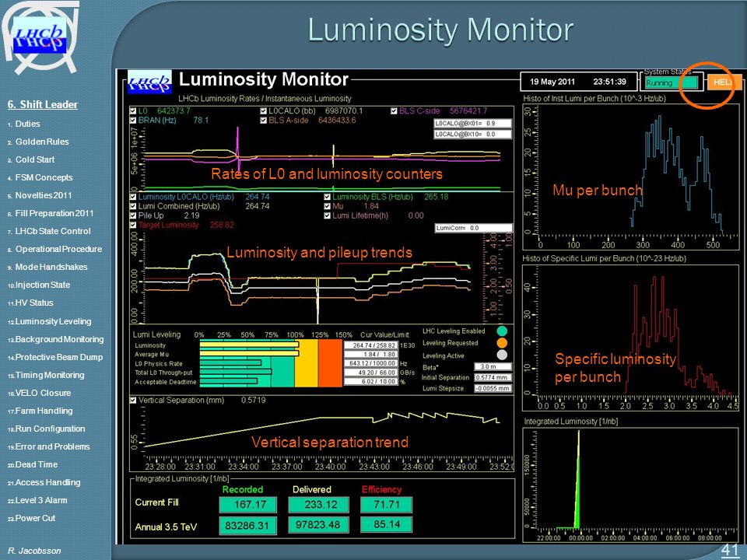Click the L0CALO@BX01 value field

click(x=472, y=124)
